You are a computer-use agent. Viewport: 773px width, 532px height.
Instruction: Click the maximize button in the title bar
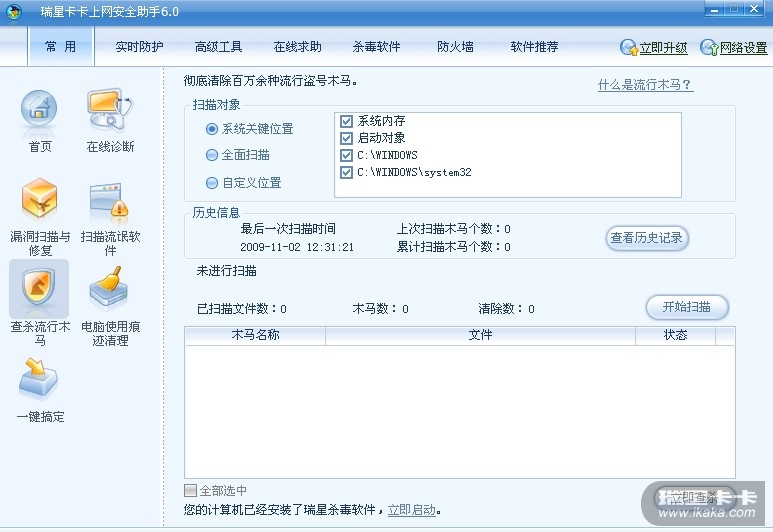[x=734, y=9]
